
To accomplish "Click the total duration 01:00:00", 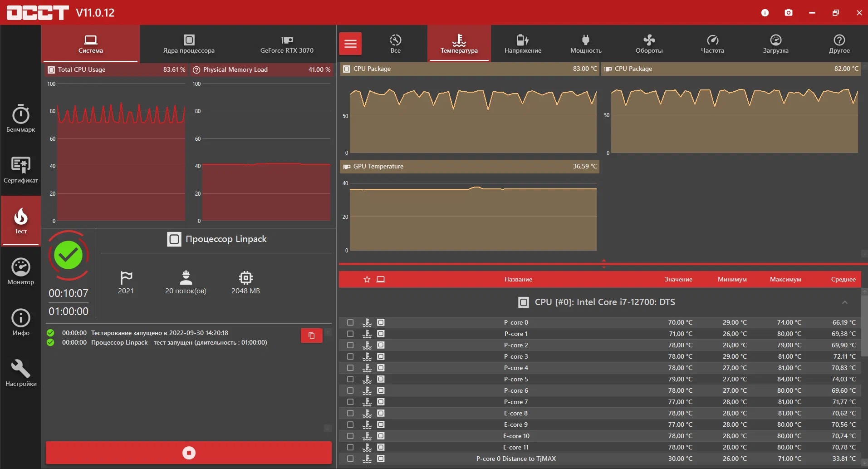I will tap(69, 311).
